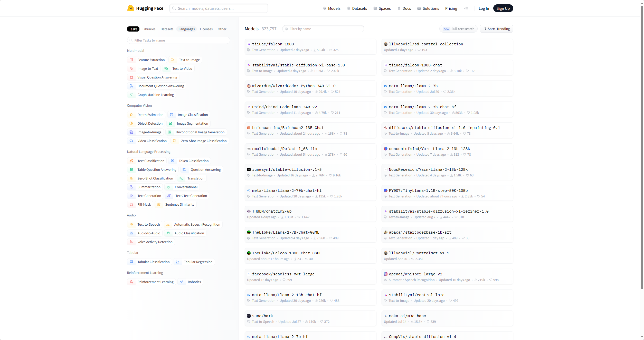Click the Robotics task icon

point(182,282)
